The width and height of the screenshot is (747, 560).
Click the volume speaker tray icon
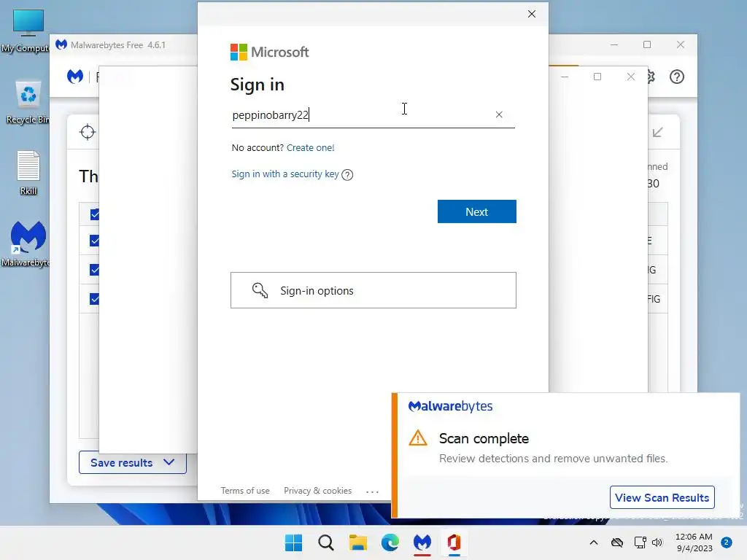(657, 542)
